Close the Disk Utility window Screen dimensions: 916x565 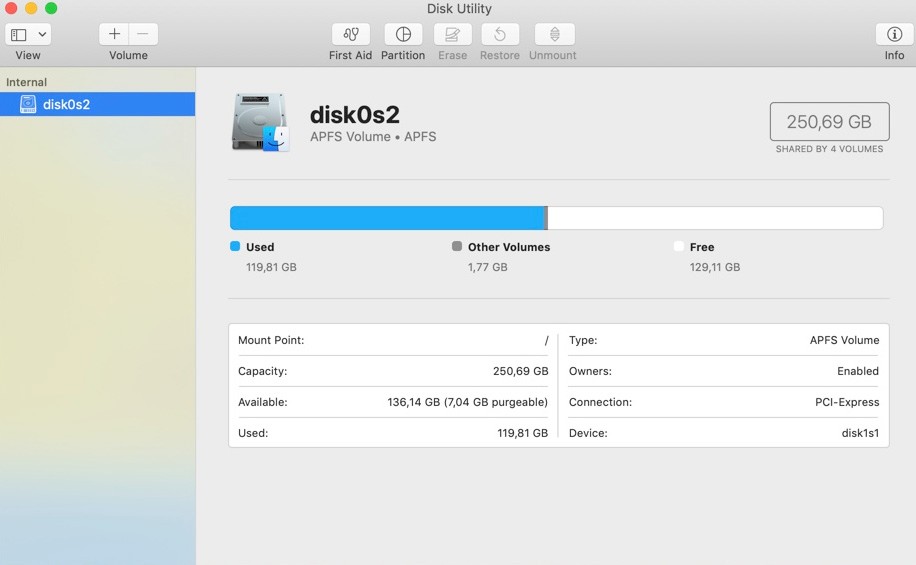11,8
